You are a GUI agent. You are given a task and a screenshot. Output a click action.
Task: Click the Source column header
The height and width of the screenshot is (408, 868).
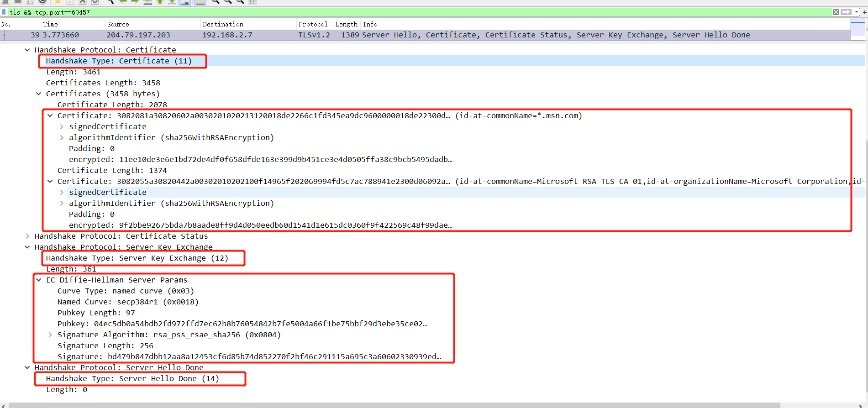tap(118, 24)
